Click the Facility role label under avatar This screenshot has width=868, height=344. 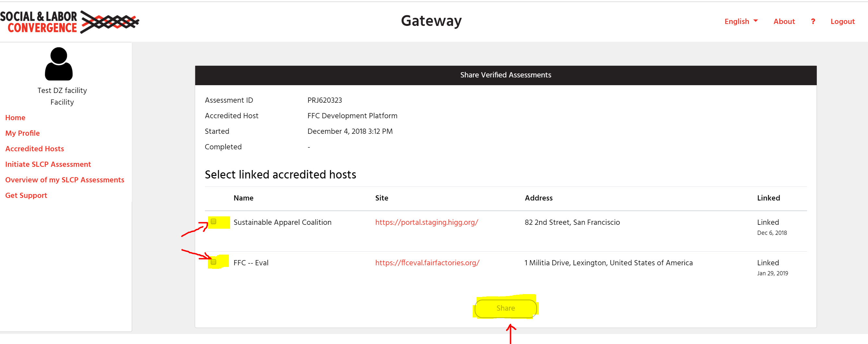point(62,102)
